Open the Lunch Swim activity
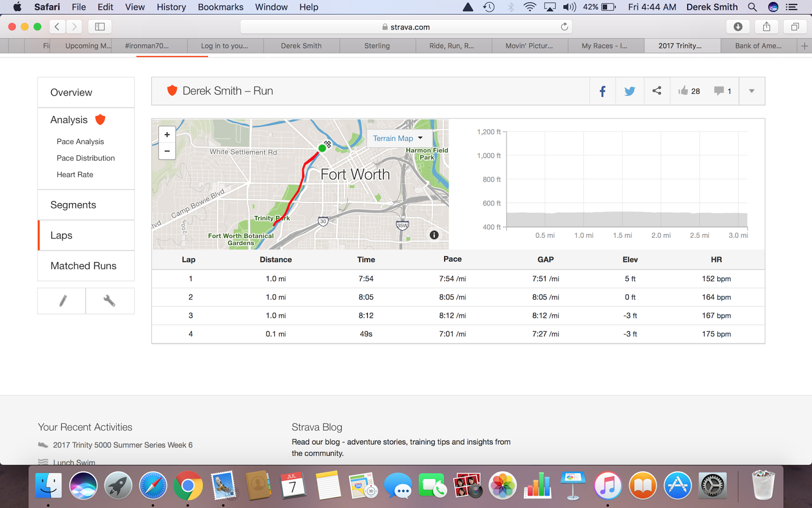The image size is (812, 508). [x=74, y=462]
